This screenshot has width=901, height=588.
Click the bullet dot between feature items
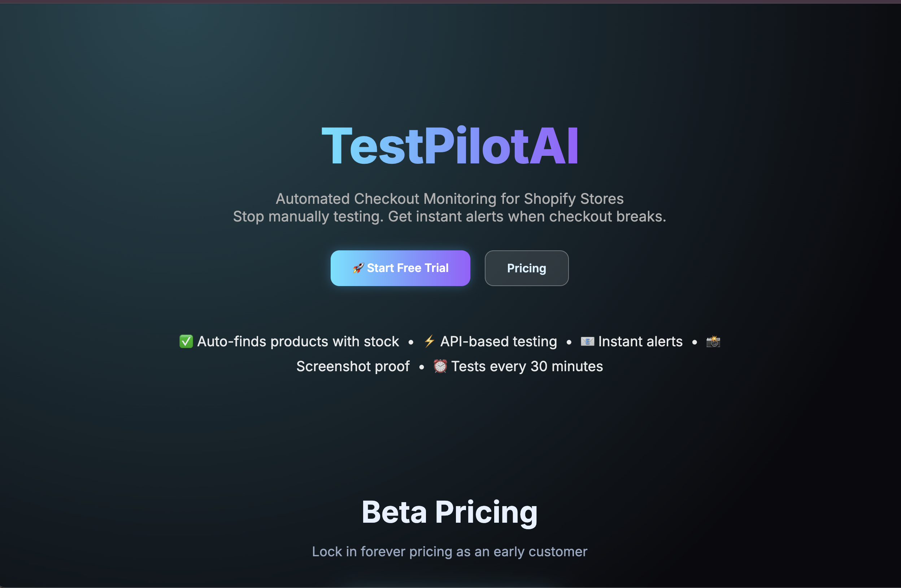pyautogui.click(x=411, y=342)
